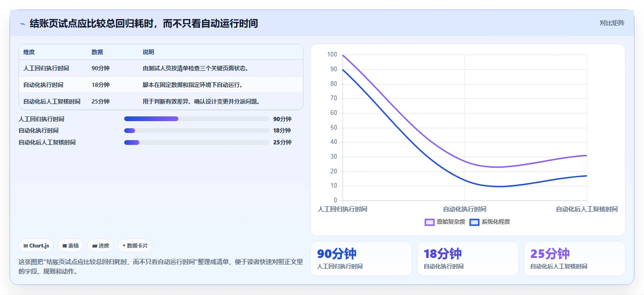
Task: Click table value 18分钟
Action: [100, 85]
